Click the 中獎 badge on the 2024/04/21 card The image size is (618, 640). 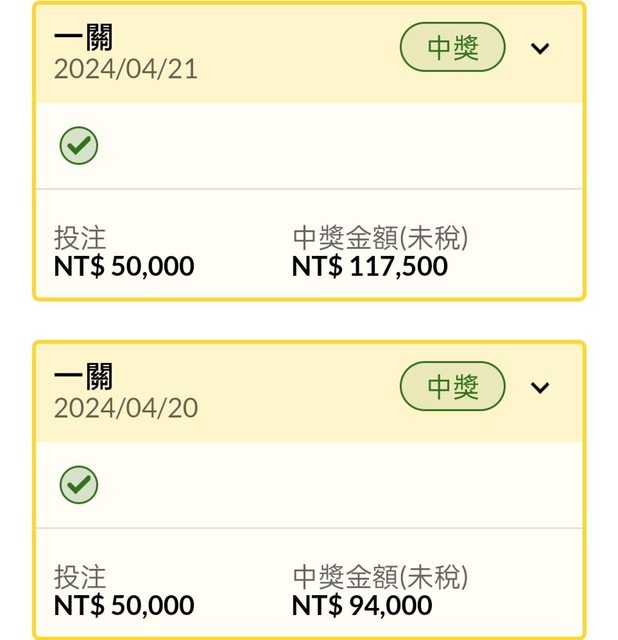453,48
